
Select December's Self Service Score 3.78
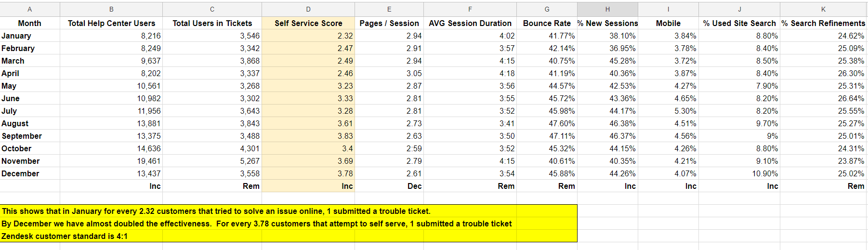[308, 173]
